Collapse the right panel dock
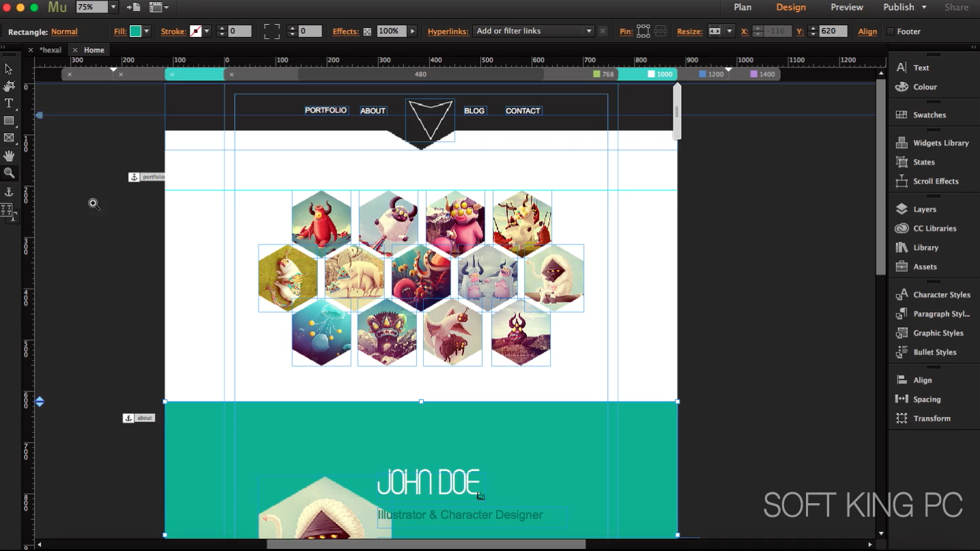Image resolution: width=980 pixels, height=551 pixels. click(974, 47)
